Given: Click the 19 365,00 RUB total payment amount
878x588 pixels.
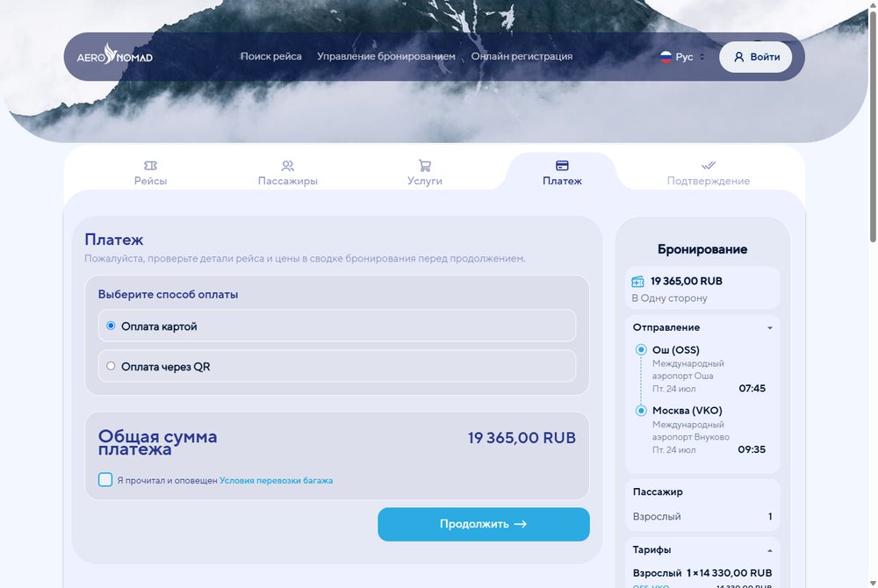Looking at the screenshot, I should point(522,438).
